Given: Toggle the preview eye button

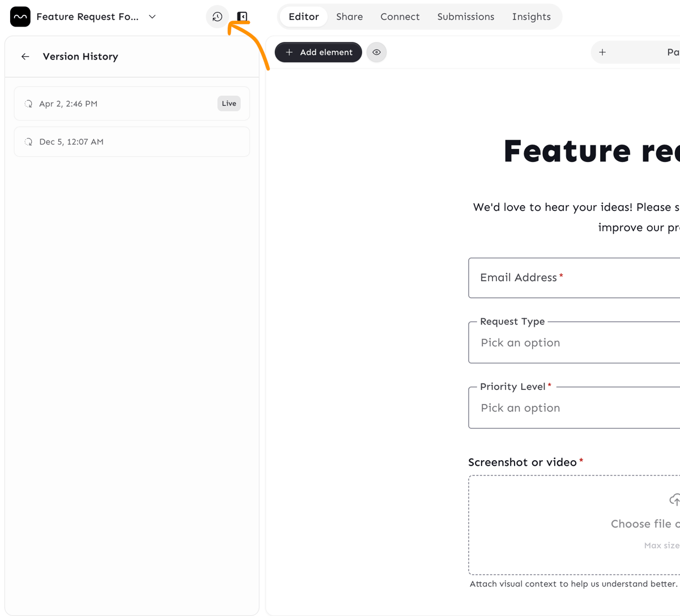Looking at the screenshot, I should [x=376, y=52].
